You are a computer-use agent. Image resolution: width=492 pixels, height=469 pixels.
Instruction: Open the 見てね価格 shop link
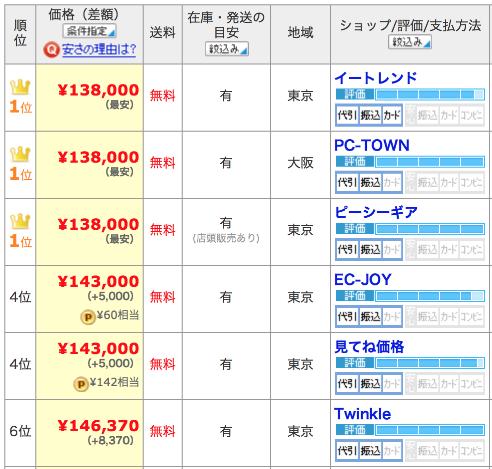(x=369, y=347)
